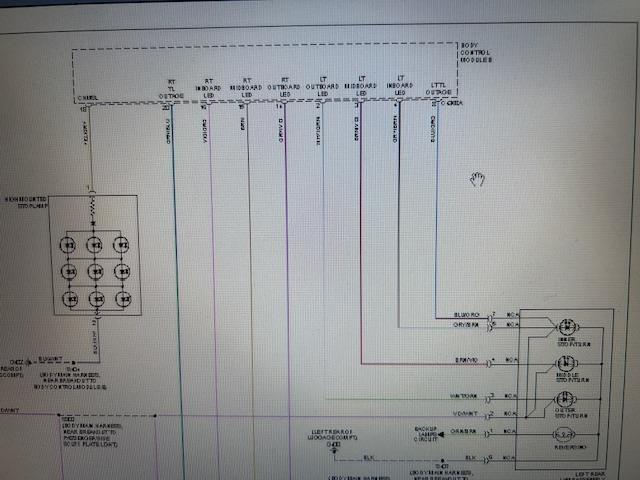640x480 pixels.
Task: Click the High Mounted Stop Lamp label
Action: pos(27,202)
